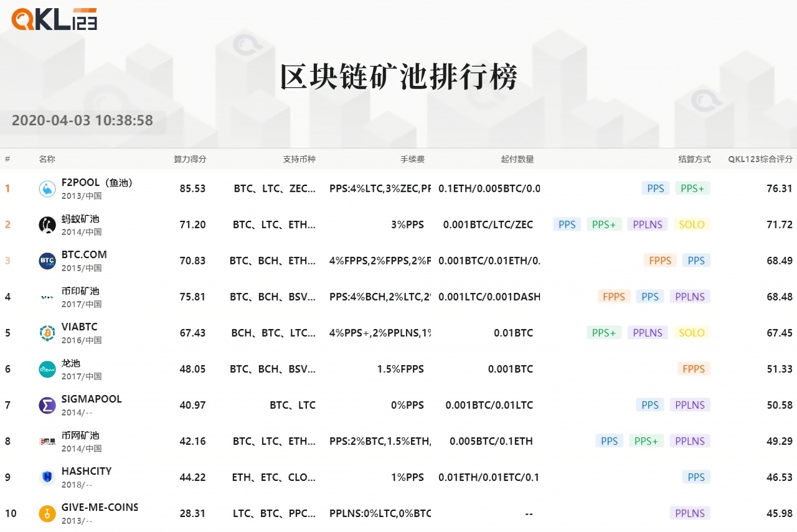This screenshot has height=532, width=797.
Task: Click the PPS+ tag in F2POOL row
Action: [x=692, y=189]
